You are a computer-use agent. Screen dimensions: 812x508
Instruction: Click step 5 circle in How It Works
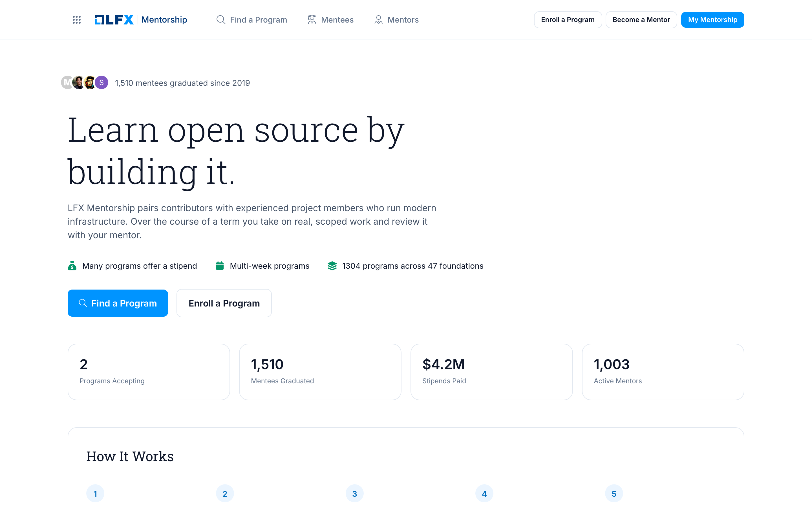[x=614, y=494]
